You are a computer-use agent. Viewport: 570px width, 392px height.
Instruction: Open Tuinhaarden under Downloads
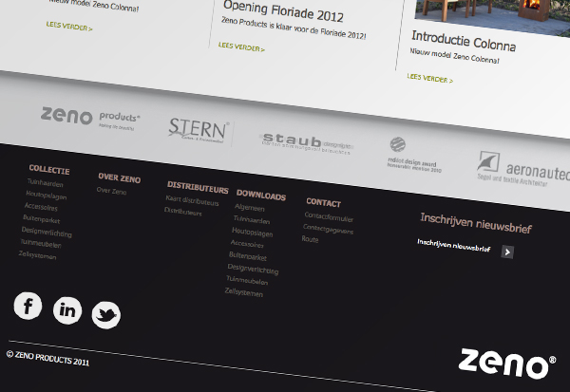[252, 219]
